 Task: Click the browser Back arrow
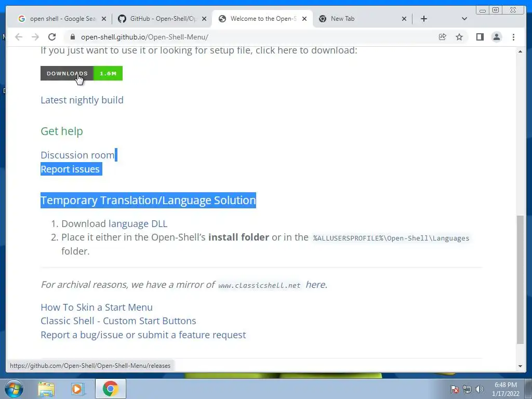point(19,37)
